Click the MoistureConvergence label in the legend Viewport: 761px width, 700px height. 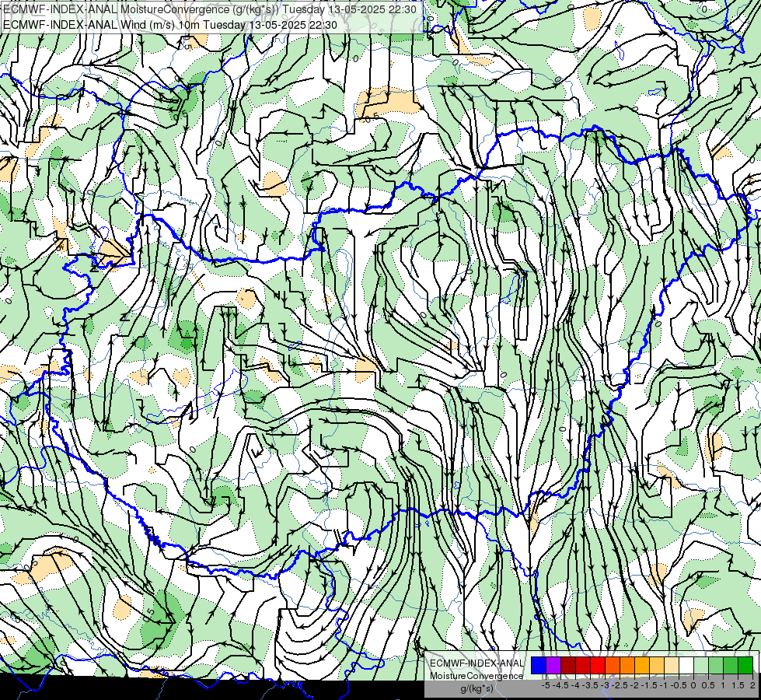click(476, 676)
